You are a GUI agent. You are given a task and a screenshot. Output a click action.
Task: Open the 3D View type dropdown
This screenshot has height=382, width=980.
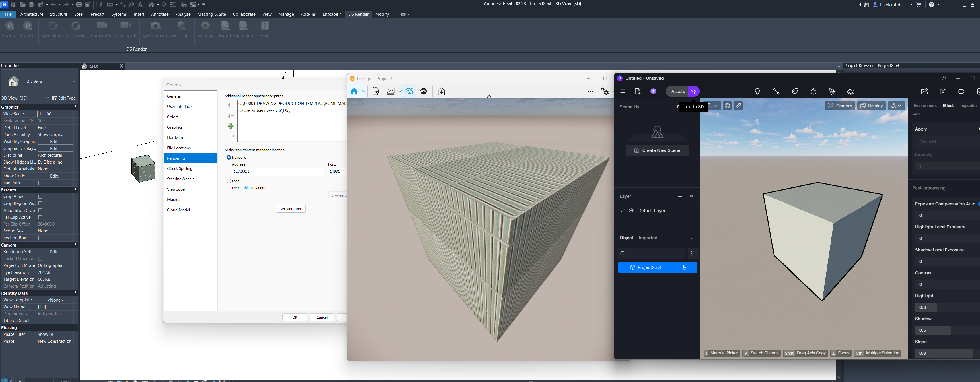point(73,81)
